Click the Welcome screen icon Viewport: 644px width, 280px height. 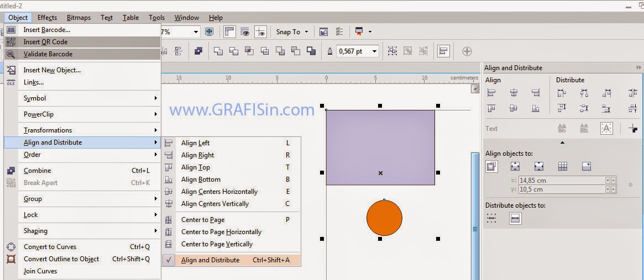(x=323, y=31)
